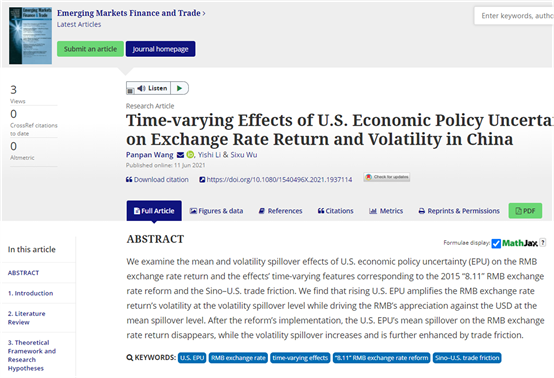Expand the Emerging Markets Finance and Trade chevron
This screenshot has width=554, height=378.
tap(204, 13)
